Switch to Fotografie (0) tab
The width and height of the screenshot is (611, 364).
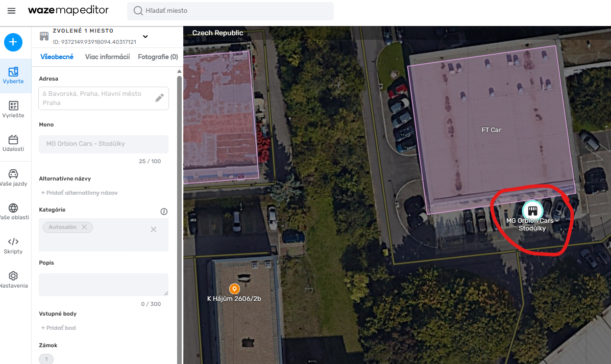(158, 57)
